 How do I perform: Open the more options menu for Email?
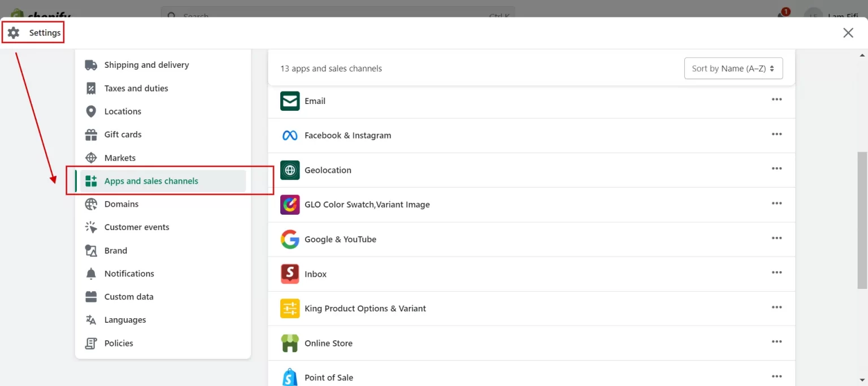[x=777, y=99]
